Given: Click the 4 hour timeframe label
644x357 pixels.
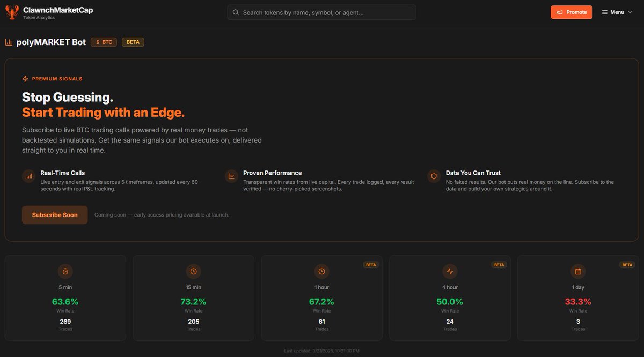Looking at the screenshot, I should [x=450, y=287].
